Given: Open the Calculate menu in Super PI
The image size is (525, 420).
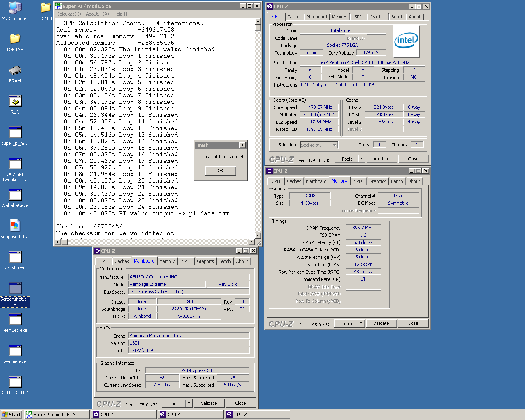Looking at the screenshot, I should [x=68, y=14].
